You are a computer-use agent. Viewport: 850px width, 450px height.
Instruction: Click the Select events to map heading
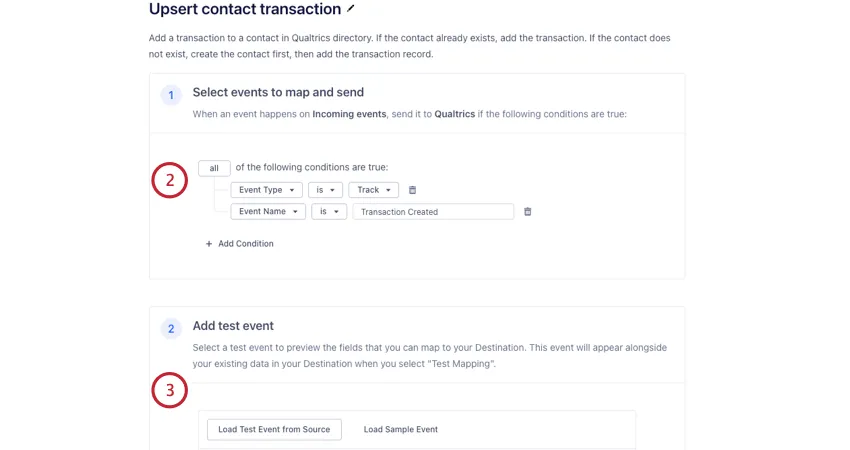click(x=278, y=92)
